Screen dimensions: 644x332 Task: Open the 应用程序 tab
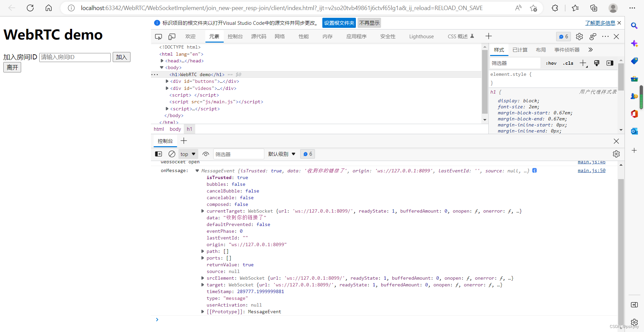point(356,37)
